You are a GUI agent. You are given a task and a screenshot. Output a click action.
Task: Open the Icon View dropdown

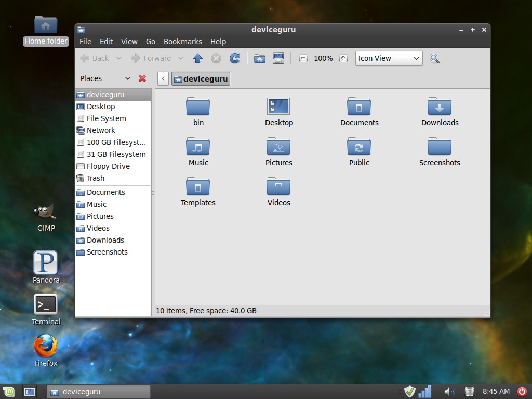tap(389, 58)
